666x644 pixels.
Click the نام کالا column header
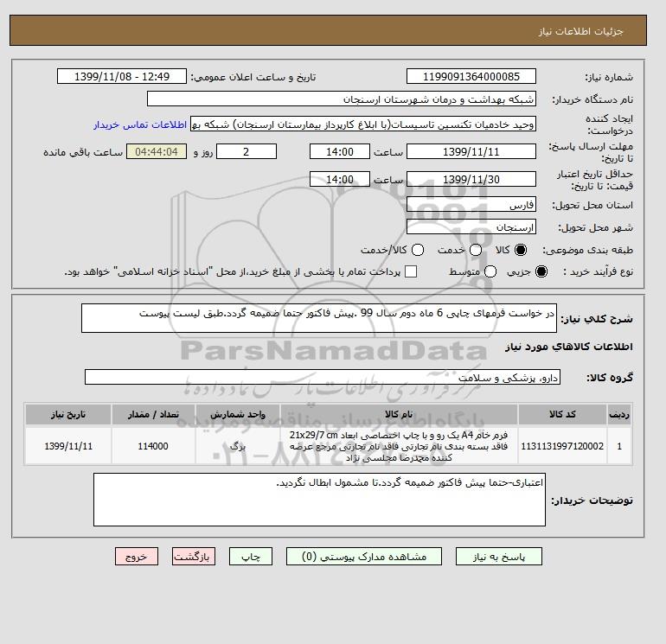(x=399, y=414)
